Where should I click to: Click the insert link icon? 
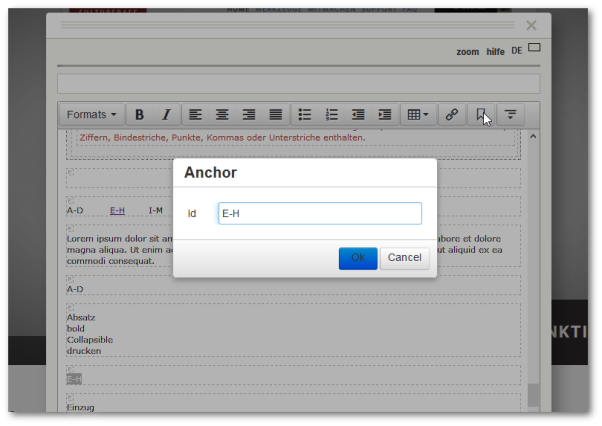452,115
